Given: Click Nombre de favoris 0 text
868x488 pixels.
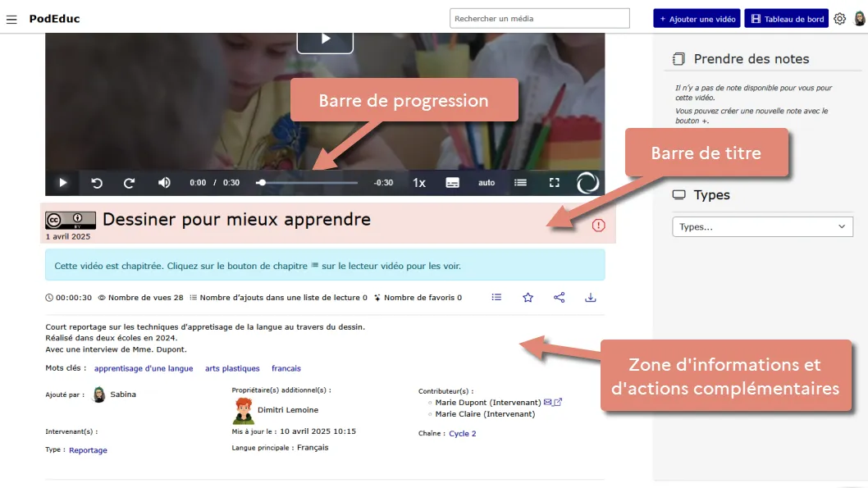Looking at the screenshot, I should pos(423,298).
